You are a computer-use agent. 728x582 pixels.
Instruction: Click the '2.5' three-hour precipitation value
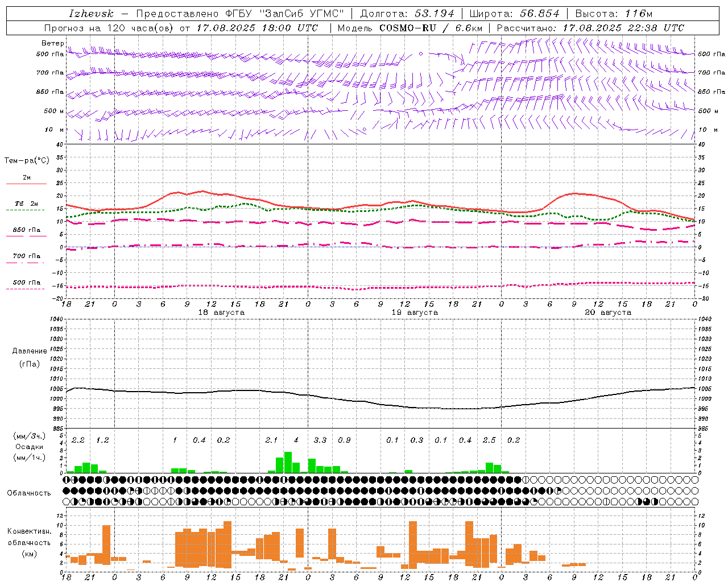[x=489, y=440]
